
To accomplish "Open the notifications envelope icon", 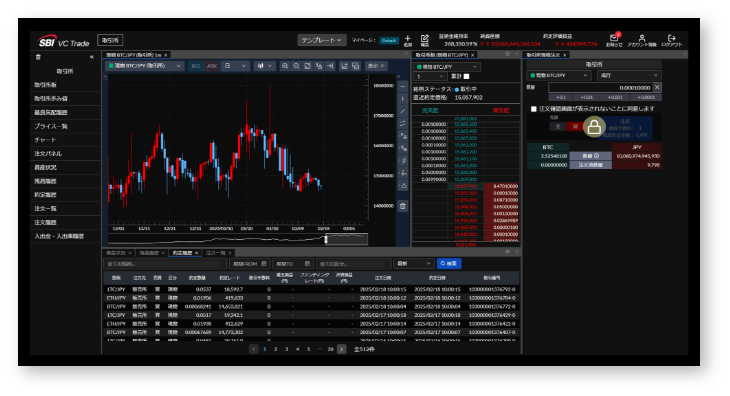I will click(614, 38).
